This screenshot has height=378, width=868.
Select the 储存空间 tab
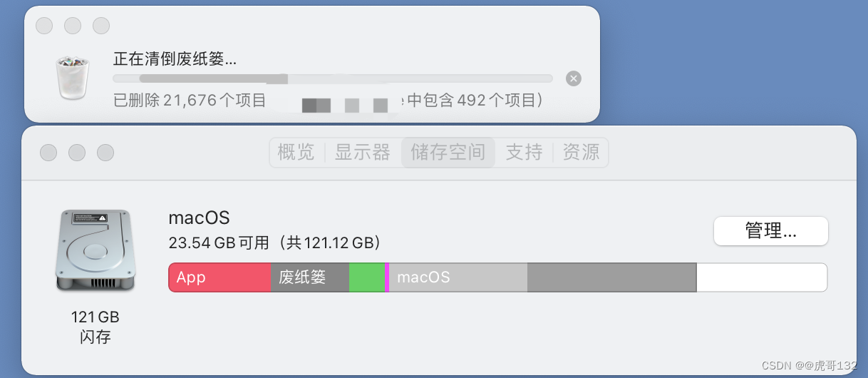click(448, 152)
